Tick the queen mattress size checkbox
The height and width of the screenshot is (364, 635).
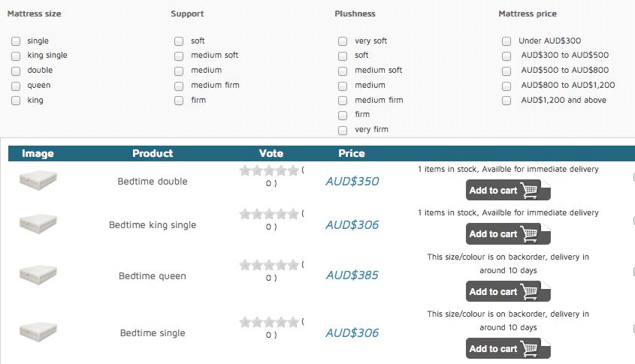(x=16, y=86)
